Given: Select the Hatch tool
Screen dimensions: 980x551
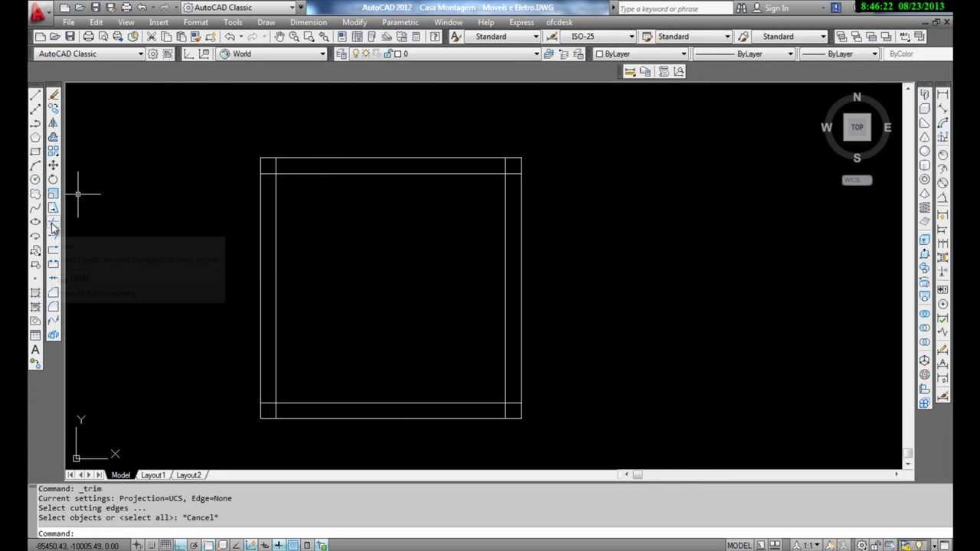Looking at the screenshot, I should [35, 293].
